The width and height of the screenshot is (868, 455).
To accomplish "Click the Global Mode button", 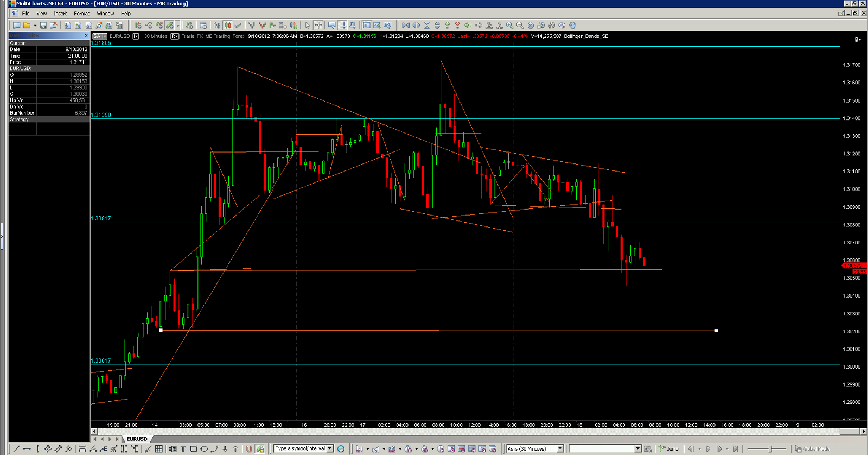I will tap(812, 448).
